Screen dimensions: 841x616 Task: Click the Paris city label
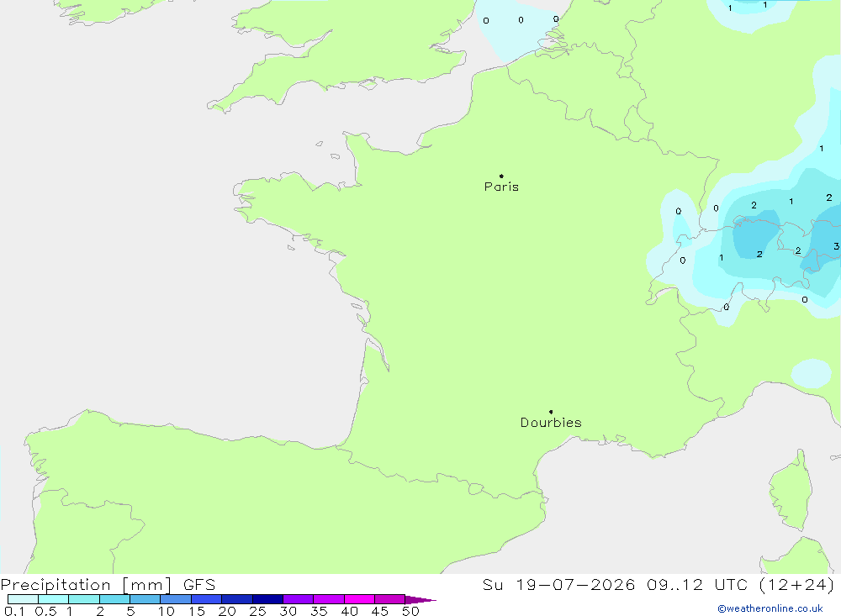[501, 187]
